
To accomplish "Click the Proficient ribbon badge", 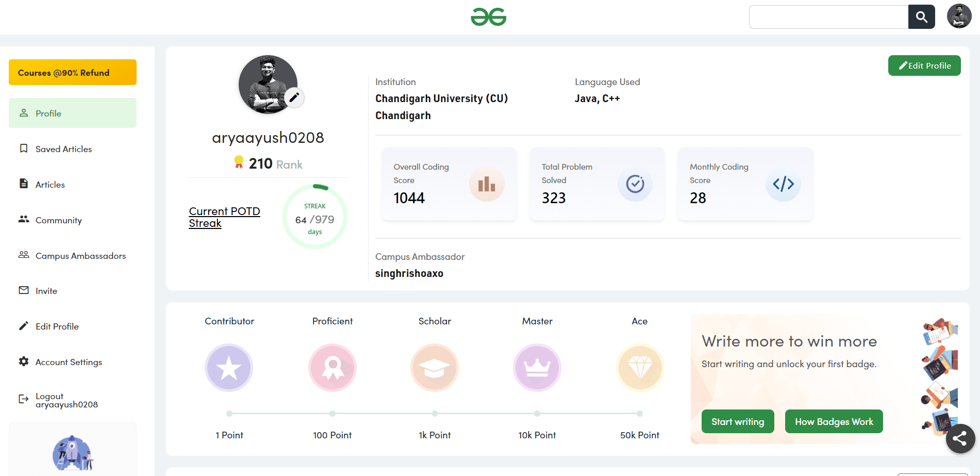I will coord(333,368).
